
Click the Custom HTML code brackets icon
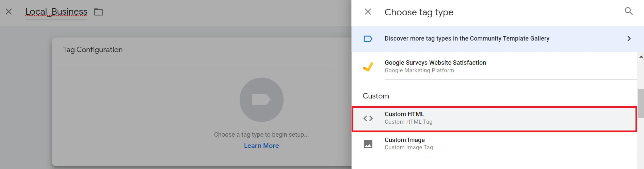(368, 119)
